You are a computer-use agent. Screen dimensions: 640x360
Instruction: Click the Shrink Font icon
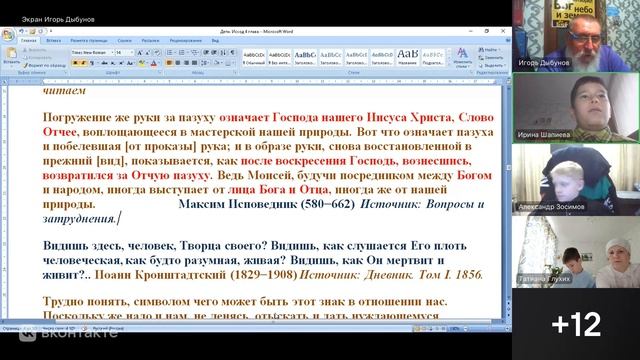click(x=147, y=53)
